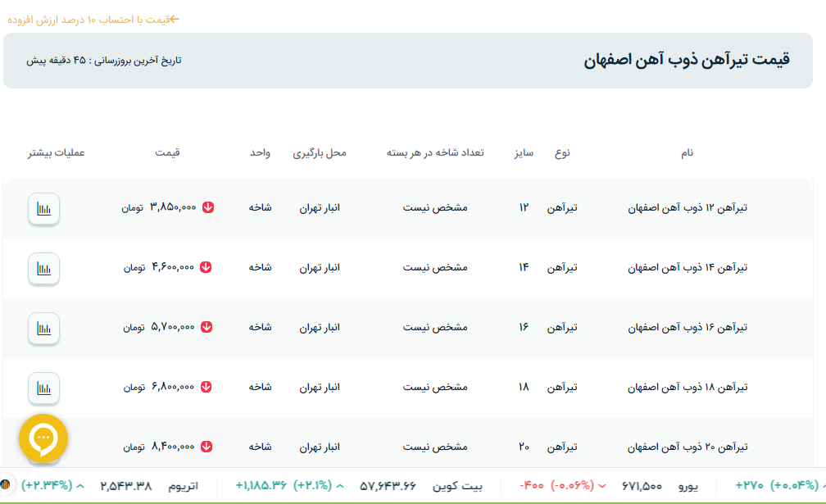Click the ۶,۸۰۰,۰۰۰ تومان price of تیرآهن ۱۸
This screenshot has width=826, height=504.
160,387
